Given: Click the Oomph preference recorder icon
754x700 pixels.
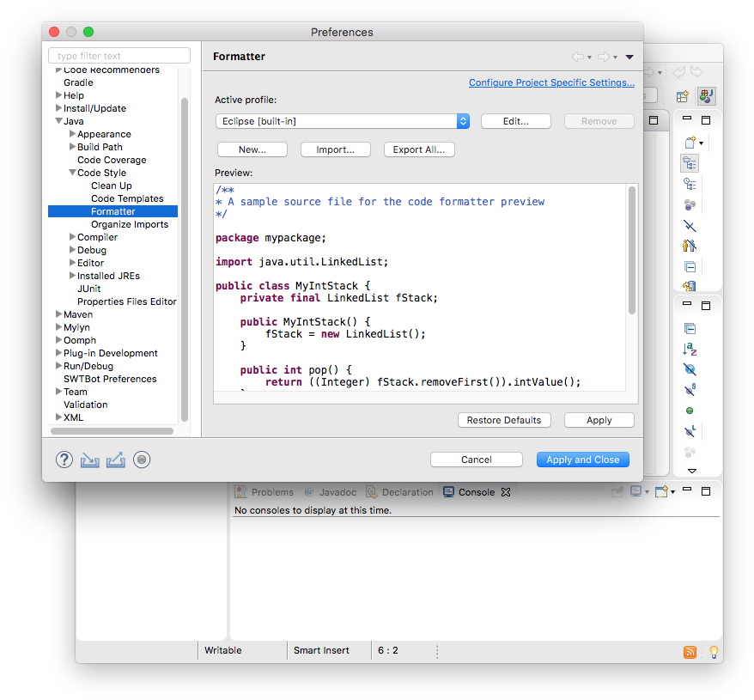Looking at the screenshot, I should (142, 460).
